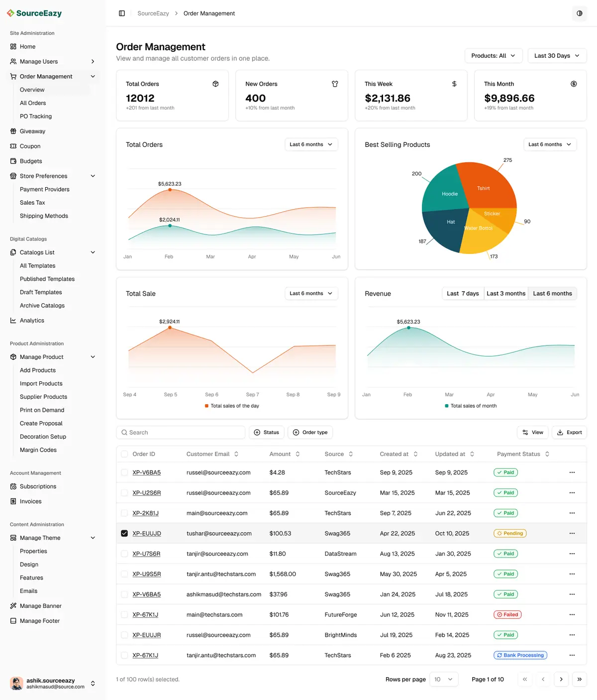
Task: Open the rows per page dropdown
Action: click(443, 679)
